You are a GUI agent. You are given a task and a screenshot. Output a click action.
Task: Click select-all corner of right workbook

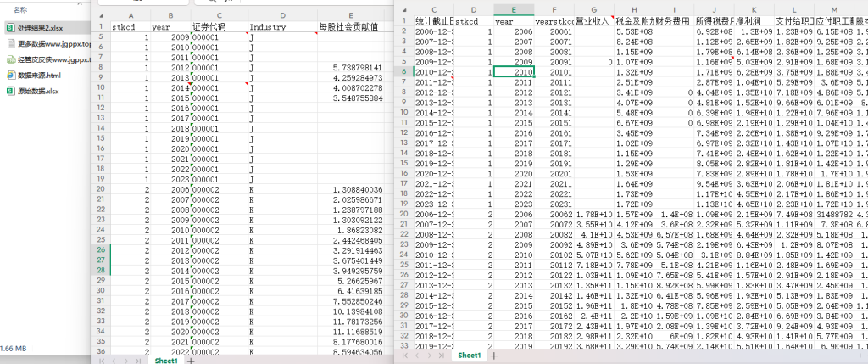[404, 9]
